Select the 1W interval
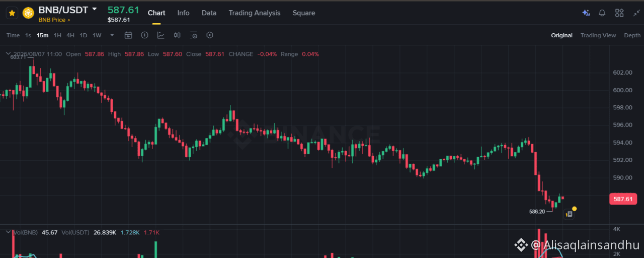The width and height of the screenshot is (644, 258). point(97,35)
